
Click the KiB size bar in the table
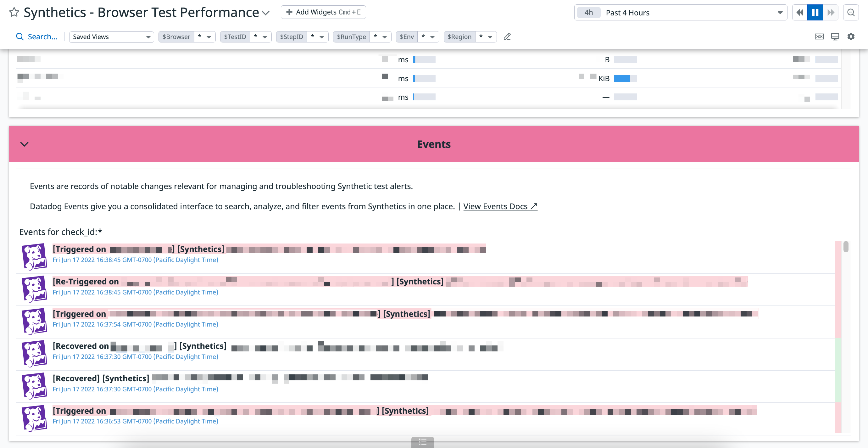point(625,79)
